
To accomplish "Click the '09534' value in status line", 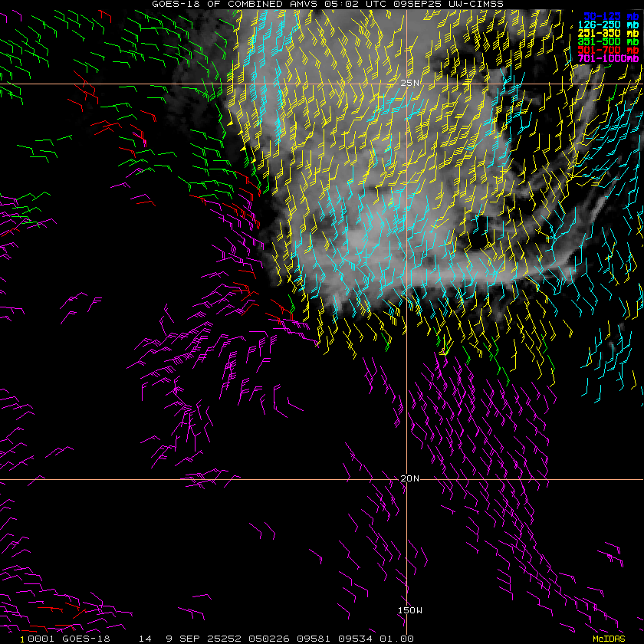I will 355,639.
